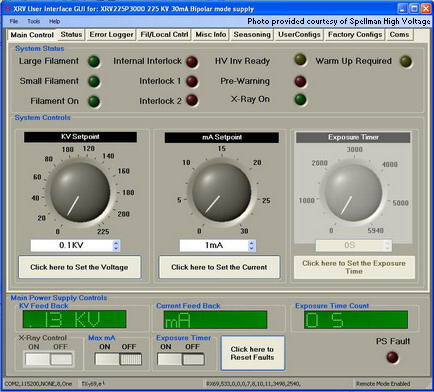Screen dimensions: 434x392
Task: Switch to the Error Logger tab
Action: coord(111,34)
